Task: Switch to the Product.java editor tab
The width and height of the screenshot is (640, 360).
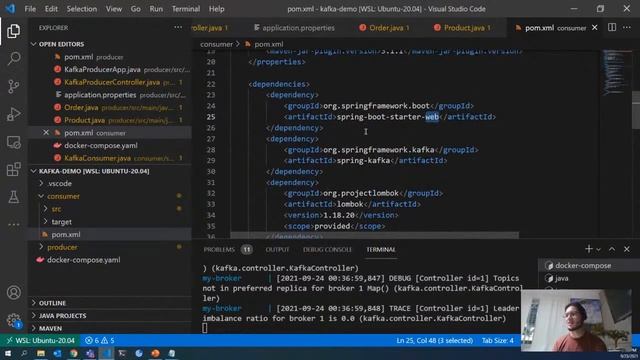Action: pos(463,27)
